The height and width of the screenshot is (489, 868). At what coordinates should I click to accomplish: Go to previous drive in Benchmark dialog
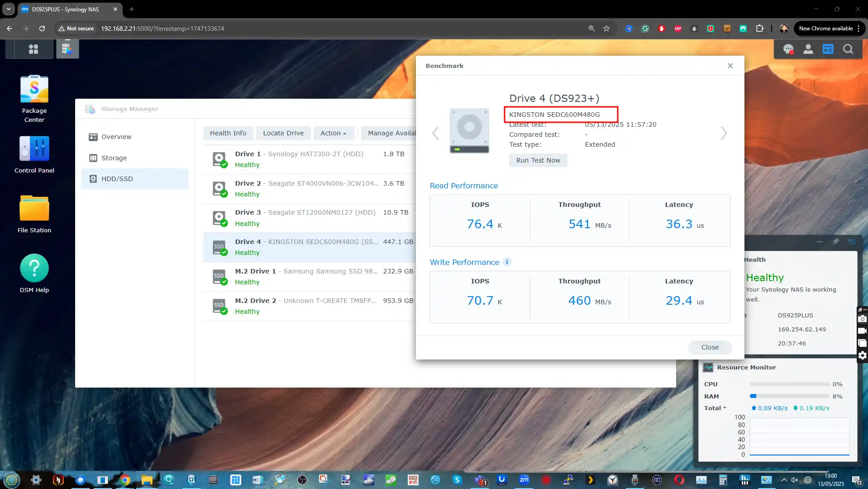(435, 133)
